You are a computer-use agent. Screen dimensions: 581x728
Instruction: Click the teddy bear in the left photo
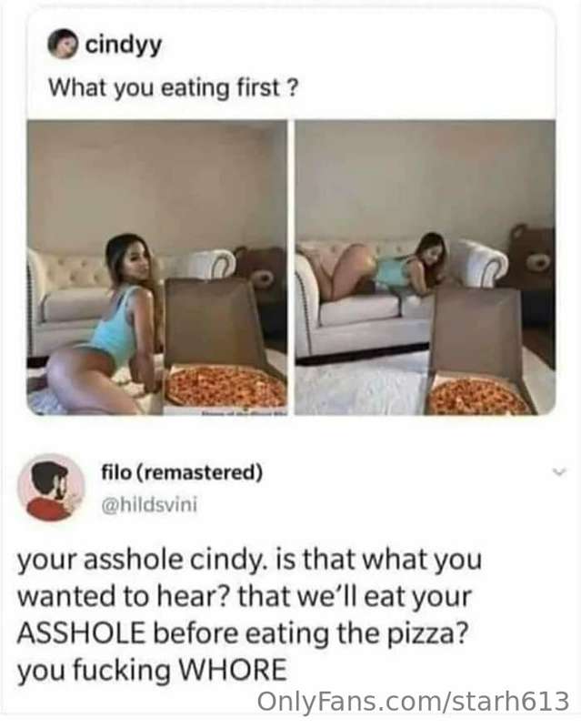tap(262, 275)
